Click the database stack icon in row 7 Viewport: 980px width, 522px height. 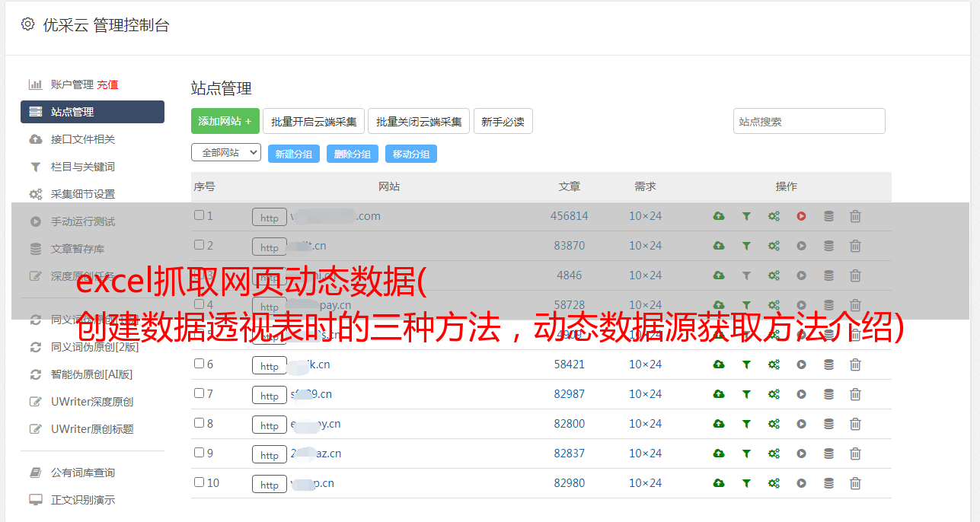point(828,394)
